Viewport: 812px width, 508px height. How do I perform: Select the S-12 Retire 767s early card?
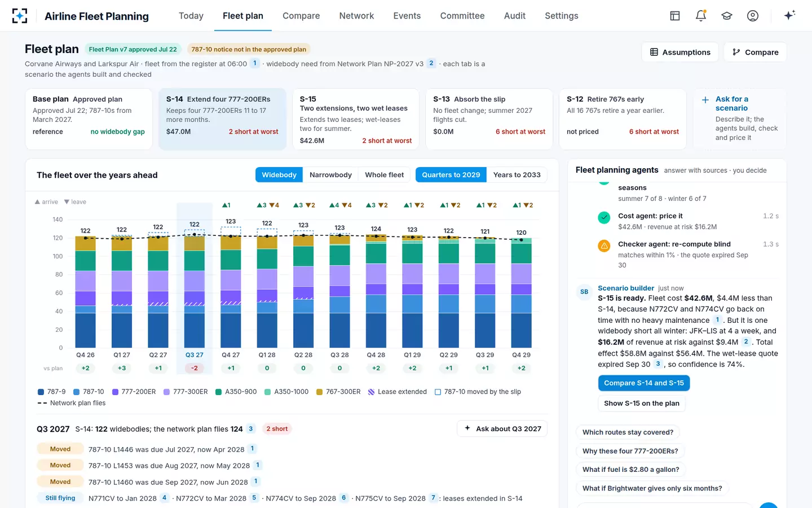(623, 119)
